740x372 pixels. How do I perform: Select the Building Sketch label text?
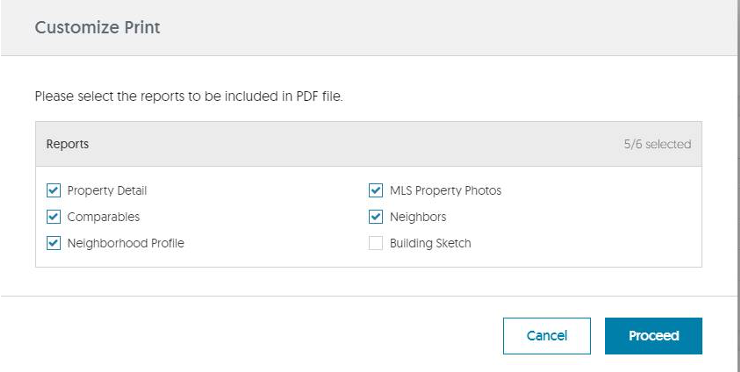(x=430, y=243)
